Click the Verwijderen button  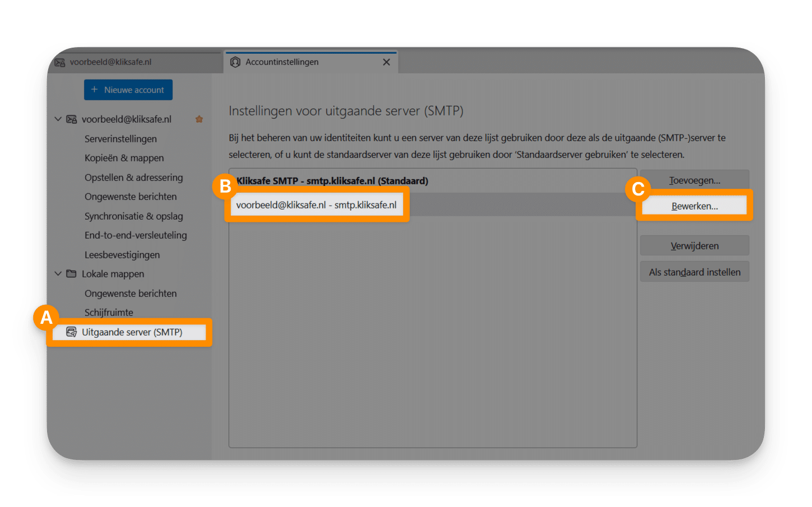pyautogui.click(x=694, y=246)
